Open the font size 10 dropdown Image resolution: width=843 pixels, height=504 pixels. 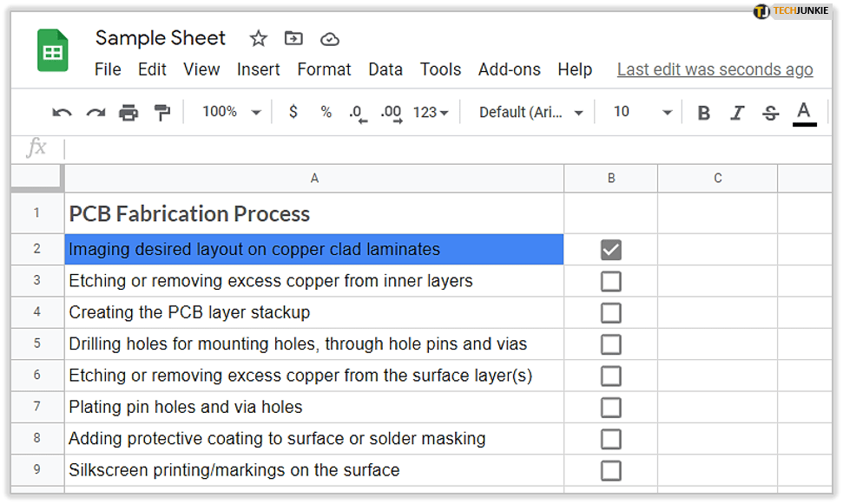pyautogui.click(x=642, y=112)
